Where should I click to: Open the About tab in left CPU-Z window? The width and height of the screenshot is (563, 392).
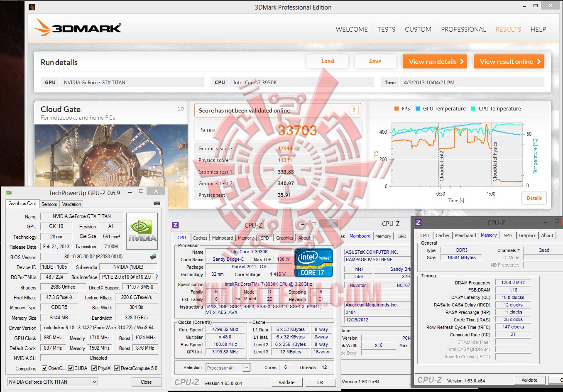click(304, 238)
